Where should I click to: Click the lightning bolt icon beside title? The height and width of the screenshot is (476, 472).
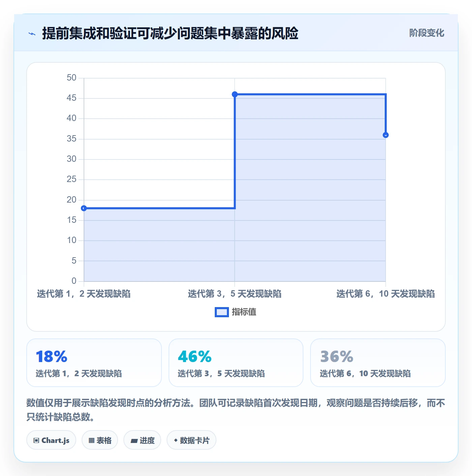coord(32,34)
